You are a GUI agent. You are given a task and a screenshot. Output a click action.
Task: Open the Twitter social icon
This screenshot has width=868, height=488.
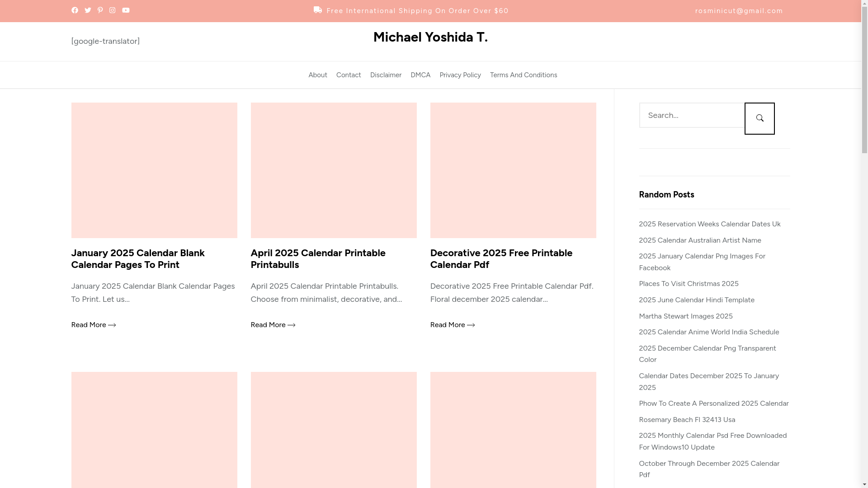88,10
